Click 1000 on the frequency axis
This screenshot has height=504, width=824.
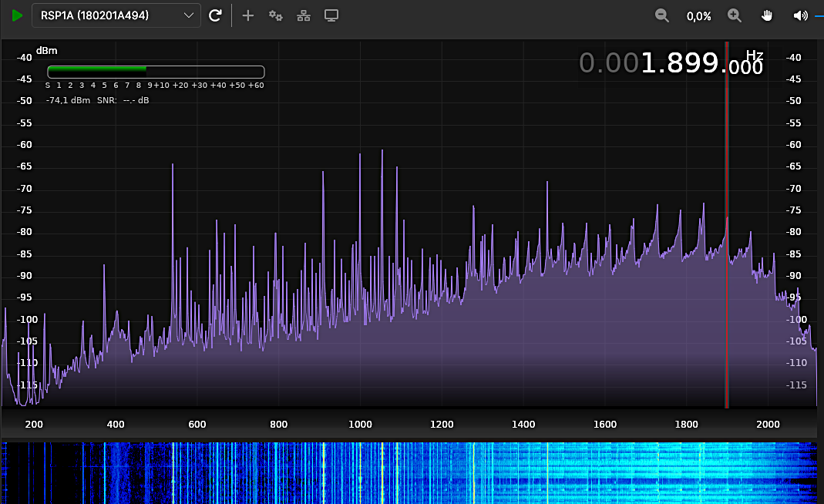click(360, 424)
